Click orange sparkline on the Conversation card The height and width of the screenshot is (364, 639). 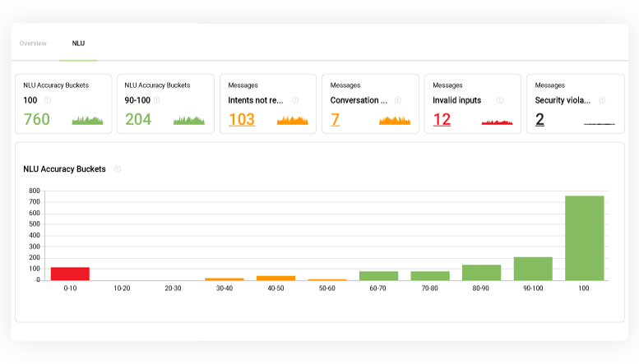(395, 120)
